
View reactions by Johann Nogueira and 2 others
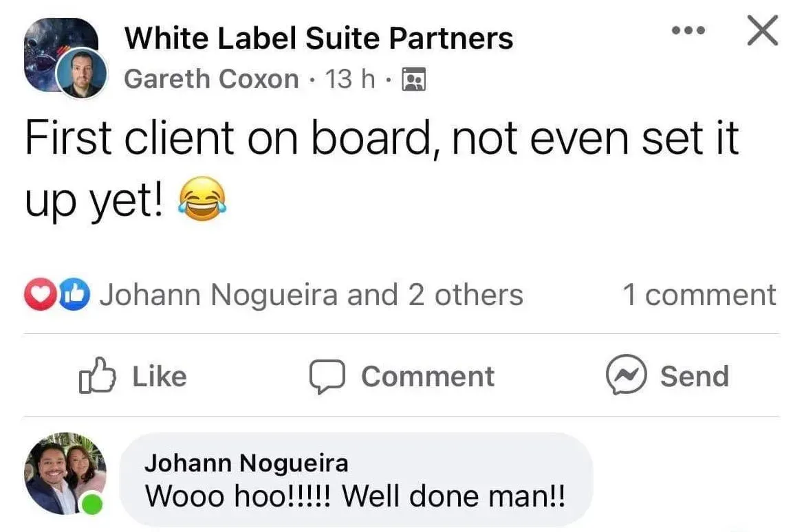click(x=312, y=296)
